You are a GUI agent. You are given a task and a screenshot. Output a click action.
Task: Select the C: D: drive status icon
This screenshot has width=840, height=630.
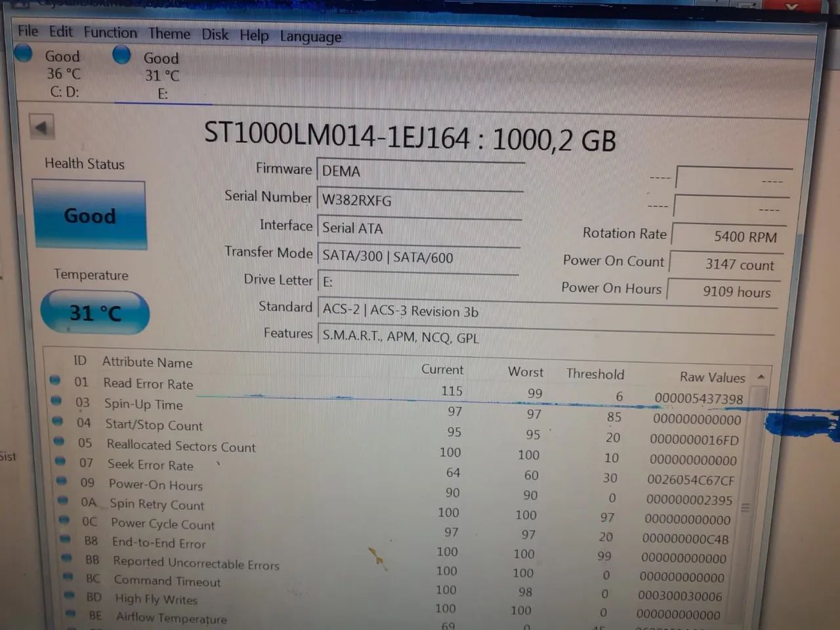click(24, 53)
